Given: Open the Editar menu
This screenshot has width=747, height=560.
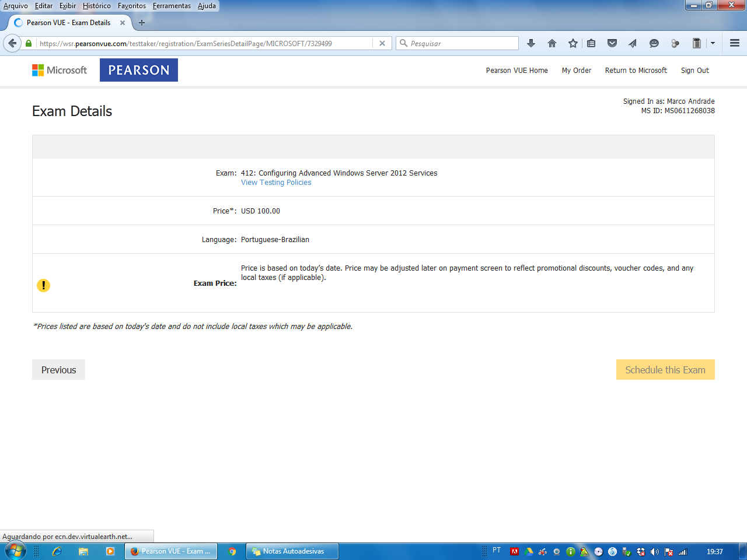Looking at the screenshot, I should click(44, 6).
